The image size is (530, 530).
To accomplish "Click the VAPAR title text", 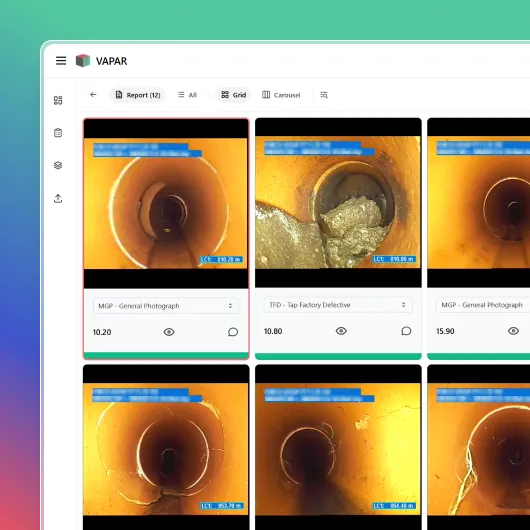I will pyautogui.click(x=112, y=61).
